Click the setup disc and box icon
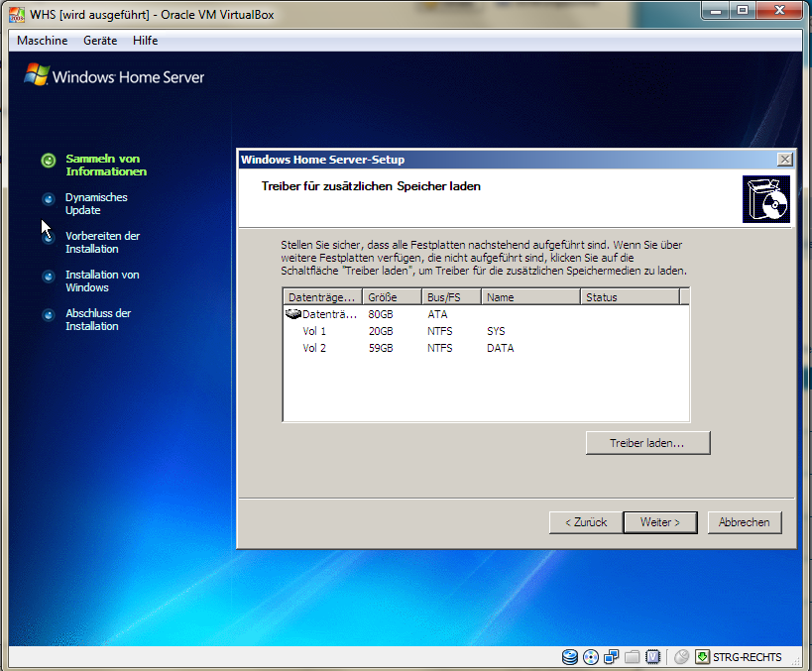The width and height of the screenshot is (812, 671). [x=766, y=199]
